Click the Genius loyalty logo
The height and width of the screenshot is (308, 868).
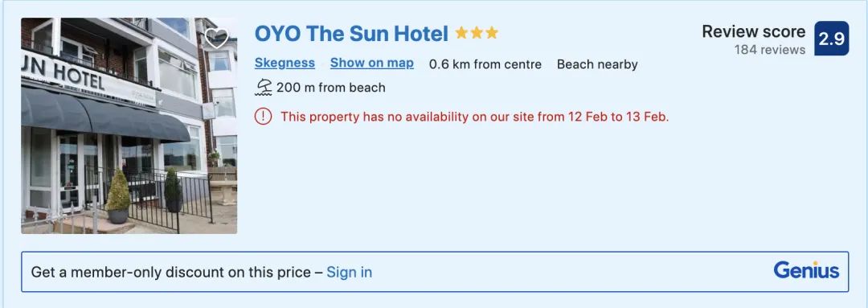(807, 271)
